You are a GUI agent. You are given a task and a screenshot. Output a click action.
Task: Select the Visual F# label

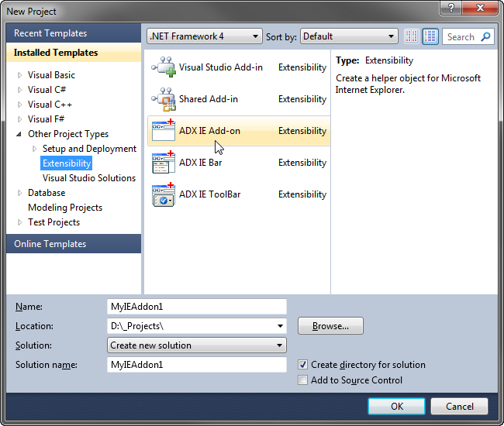click(46, 119)
